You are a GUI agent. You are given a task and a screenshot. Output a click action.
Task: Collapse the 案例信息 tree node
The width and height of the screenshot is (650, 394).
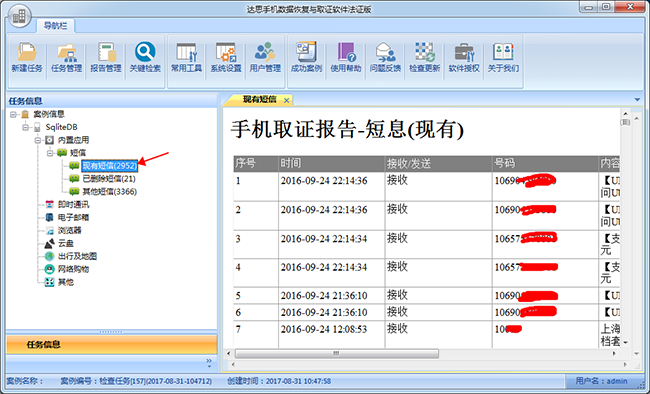click(x=13, y=114)
